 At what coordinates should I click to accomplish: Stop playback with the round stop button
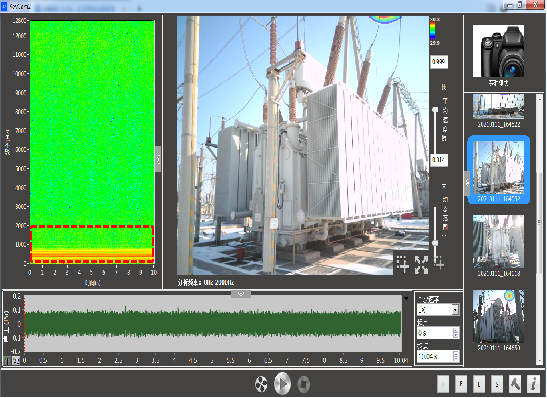(x=304, y=384)
